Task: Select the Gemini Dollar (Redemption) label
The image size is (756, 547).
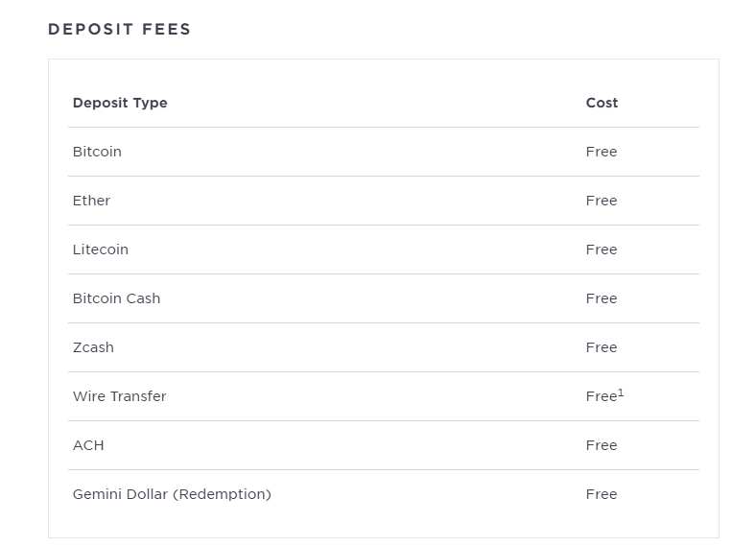Action: [x=172, y=494]
